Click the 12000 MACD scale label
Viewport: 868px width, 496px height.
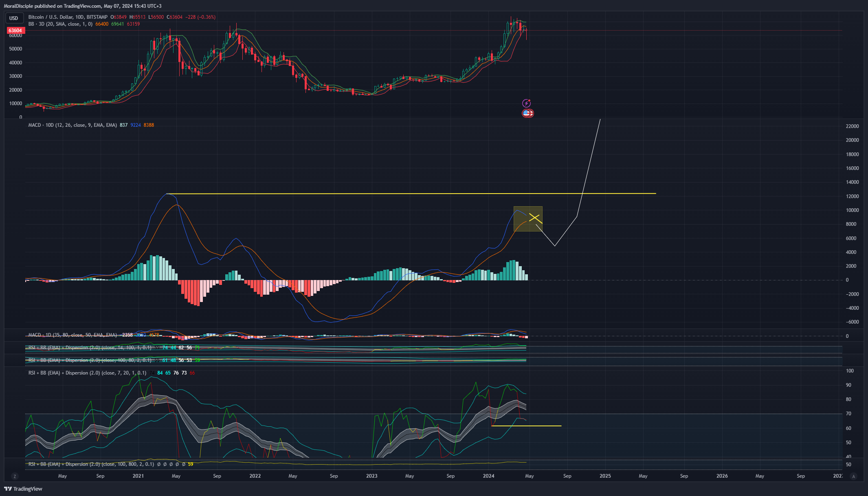point(853,196)
